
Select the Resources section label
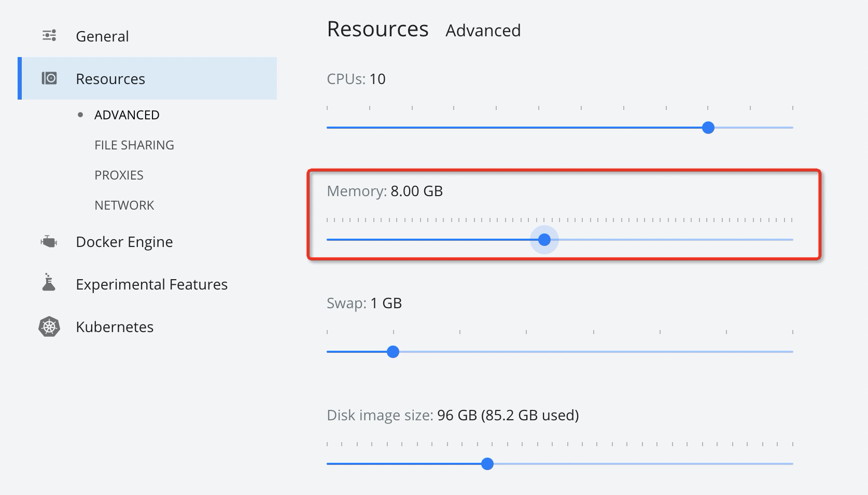tap(110, 79)
